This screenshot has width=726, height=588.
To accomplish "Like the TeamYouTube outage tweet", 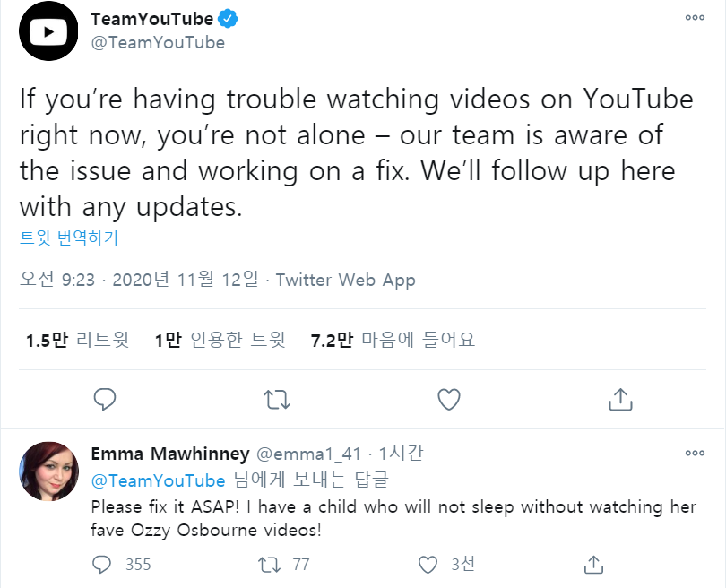I will coord(448,399).
